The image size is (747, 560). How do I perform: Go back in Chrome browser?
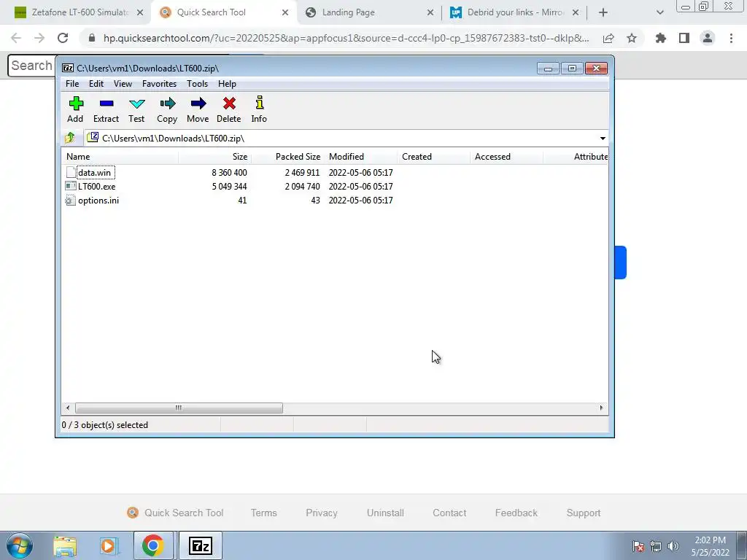pyautogui.click(x=16, y=38)
